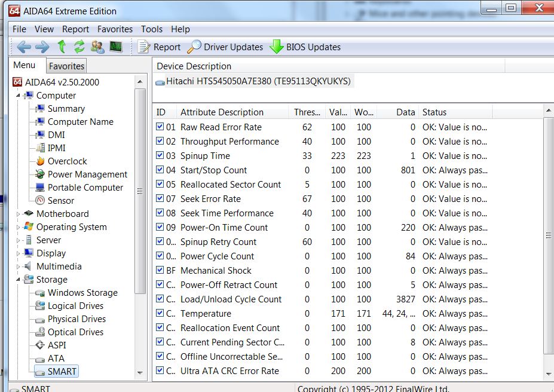Image resolution: width=554 pixels, height=392 pixels.
Task: Click the navigation tree scrollbar thumb
Action: point(140,191)
